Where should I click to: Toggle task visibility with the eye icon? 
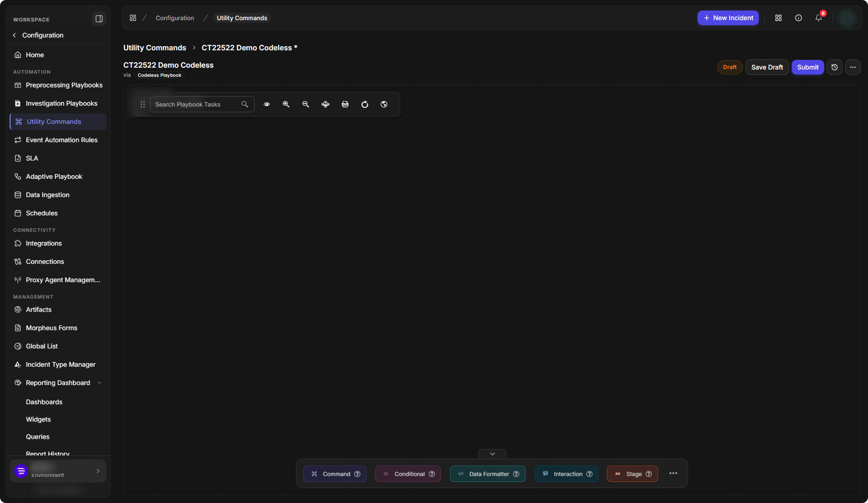pos(267,104)
